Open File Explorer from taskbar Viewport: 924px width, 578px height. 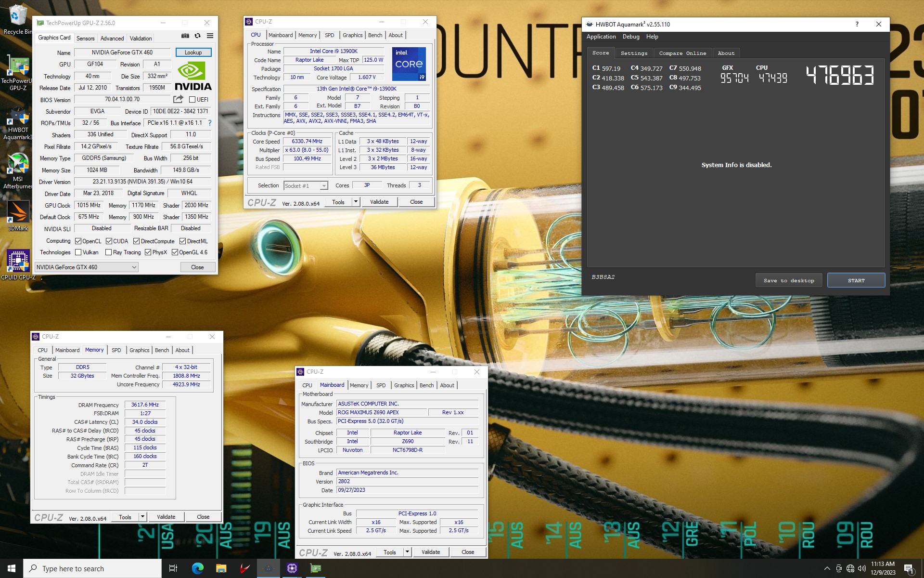pyautogui.click(x=221, y=568)
